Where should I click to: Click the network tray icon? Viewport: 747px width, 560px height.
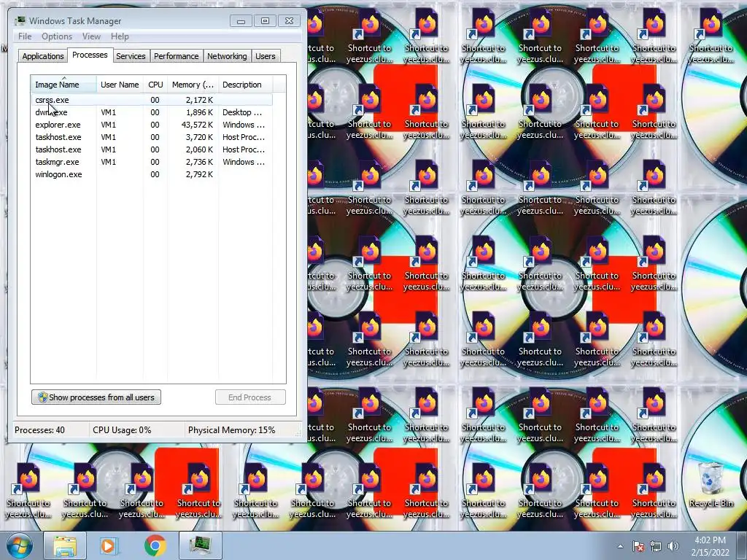656,547
